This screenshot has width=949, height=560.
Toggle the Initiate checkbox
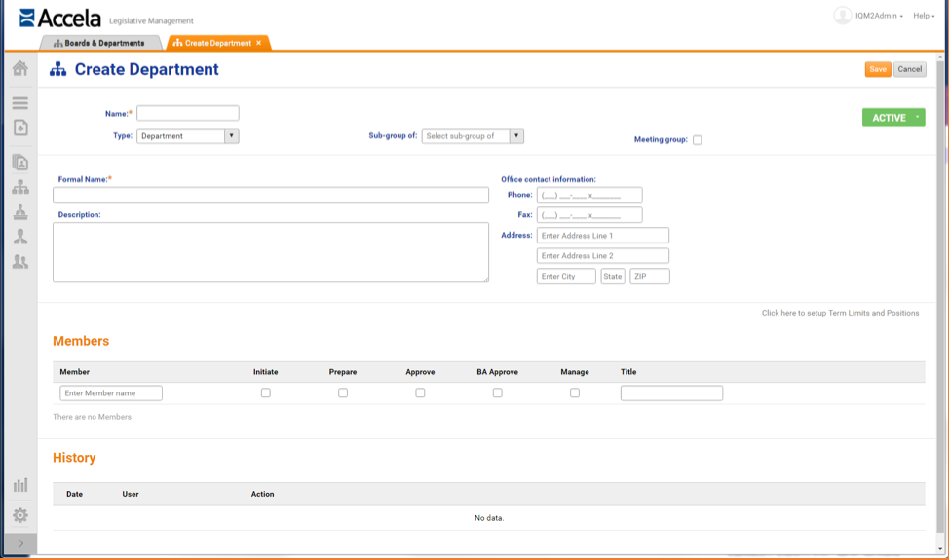266,393
